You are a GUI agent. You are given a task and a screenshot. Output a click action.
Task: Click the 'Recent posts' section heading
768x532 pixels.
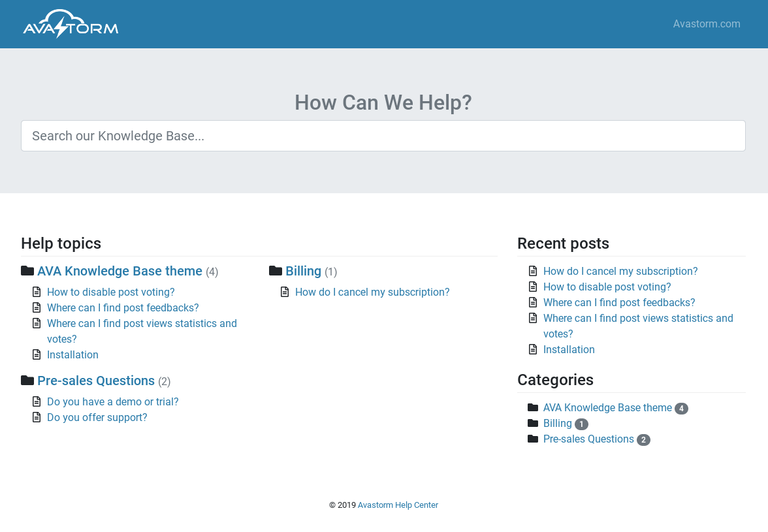click(x=563, y=243)
